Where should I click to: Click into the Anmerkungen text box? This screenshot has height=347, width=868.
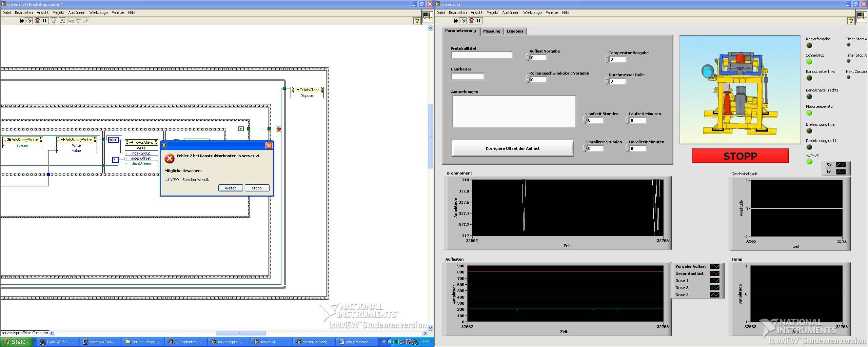(x=514, y=111)
